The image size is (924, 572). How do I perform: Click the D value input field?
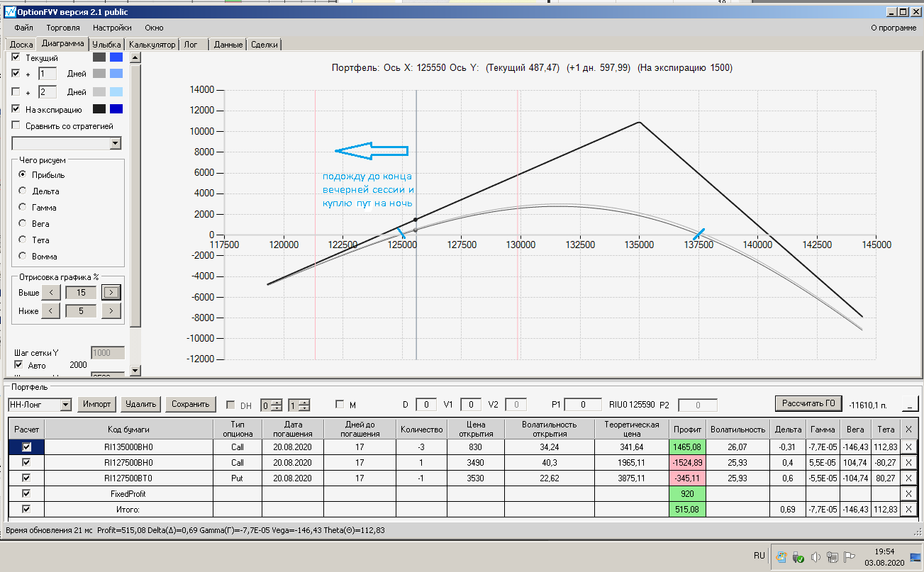click(x=425, y=405)
